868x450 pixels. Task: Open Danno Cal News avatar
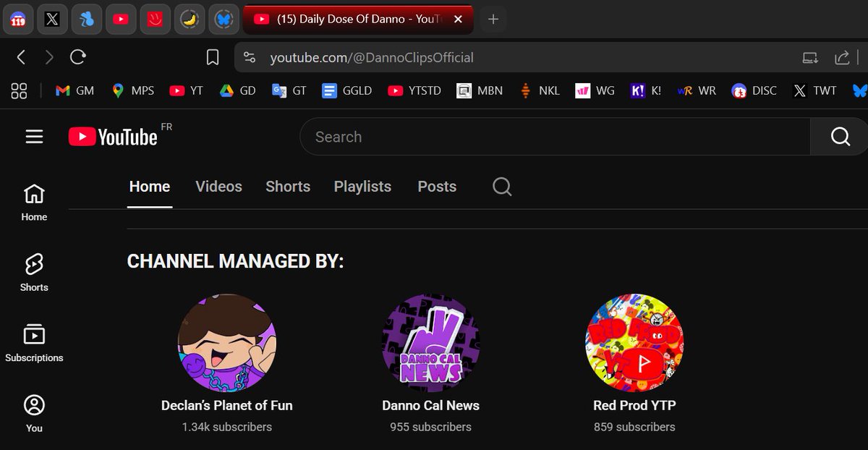pyautogui.click(x=431, y=343)
